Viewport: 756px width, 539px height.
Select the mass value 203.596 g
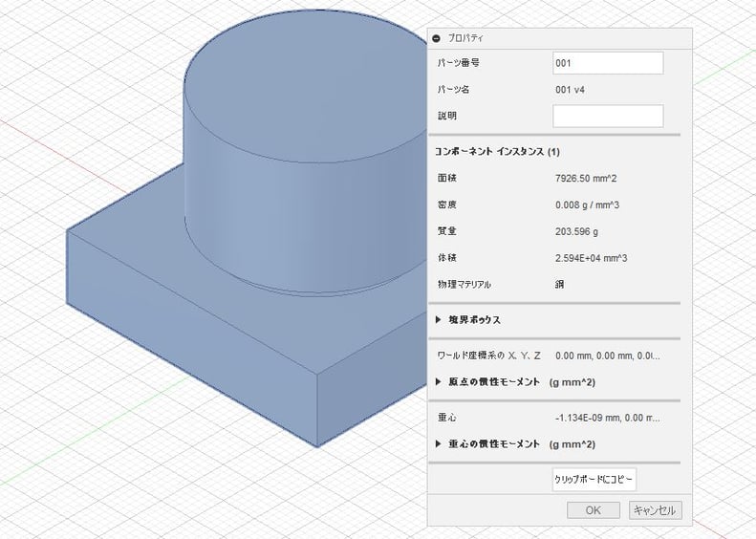[x=576, y=231]
